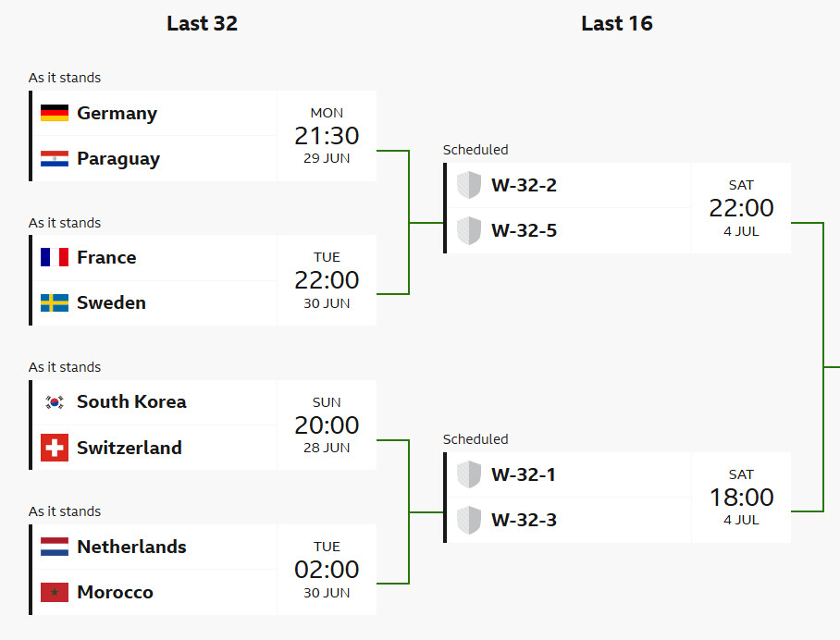Open the South Korea team link
840x640 pixels.
[131, 401]
